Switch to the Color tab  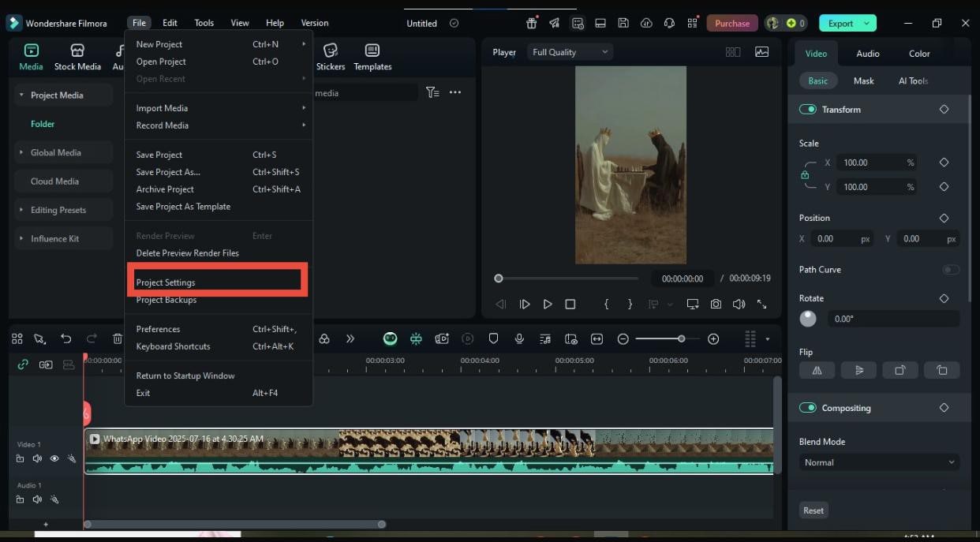tap(919, 54)
